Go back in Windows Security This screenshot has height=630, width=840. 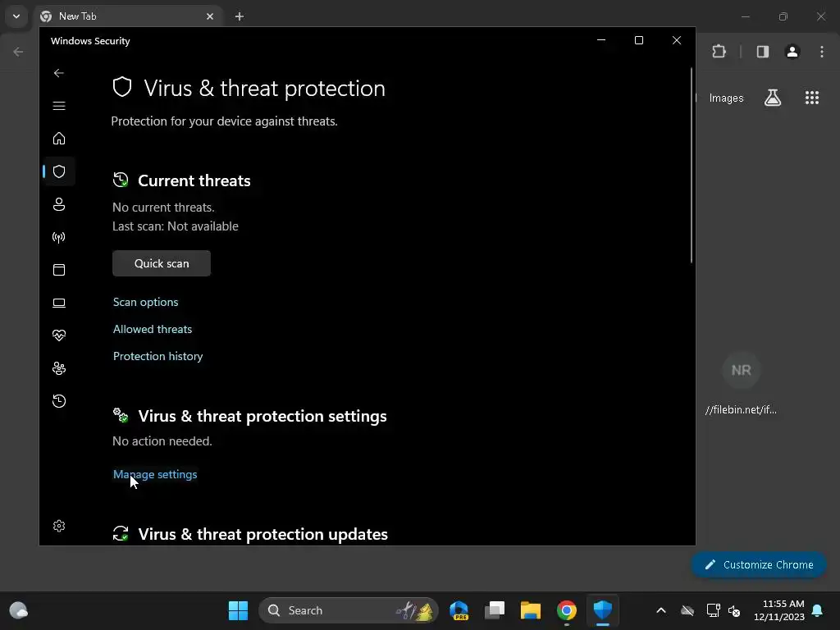(x=59, y=73)
